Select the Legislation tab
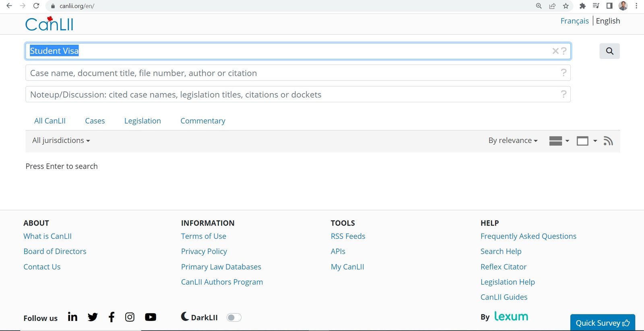The image size is (644, 331). click(142, 121)
